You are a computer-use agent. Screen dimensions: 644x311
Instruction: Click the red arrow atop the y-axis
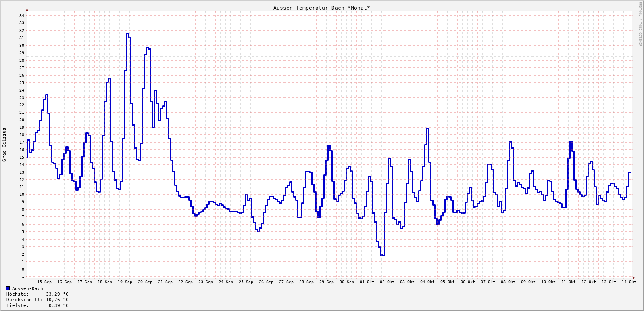27,9
